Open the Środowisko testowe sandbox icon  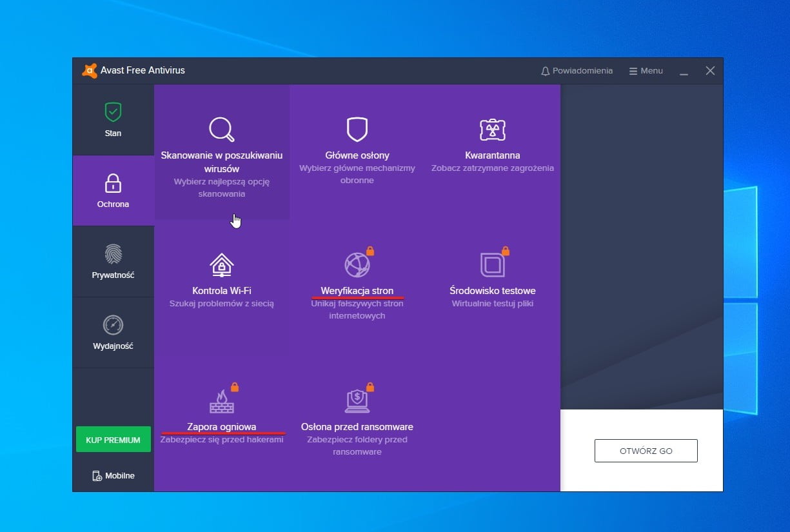click(x=492, y=264)
